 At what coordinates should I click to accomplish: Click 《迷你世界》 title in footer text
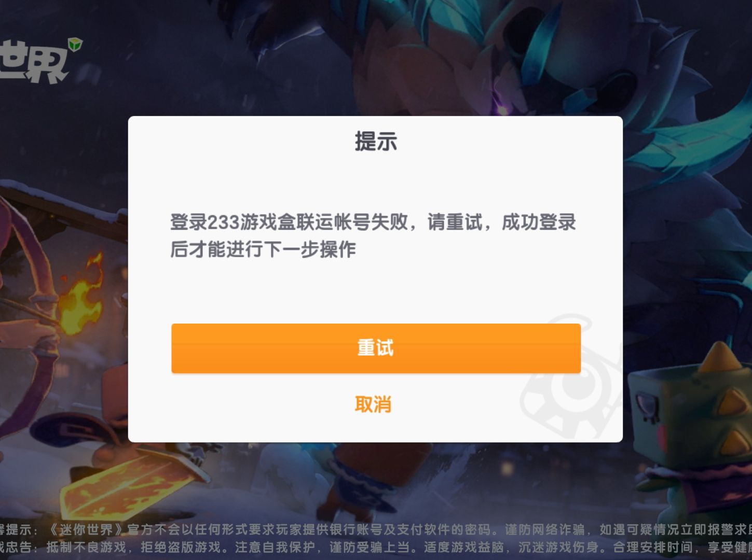[88, 529]
